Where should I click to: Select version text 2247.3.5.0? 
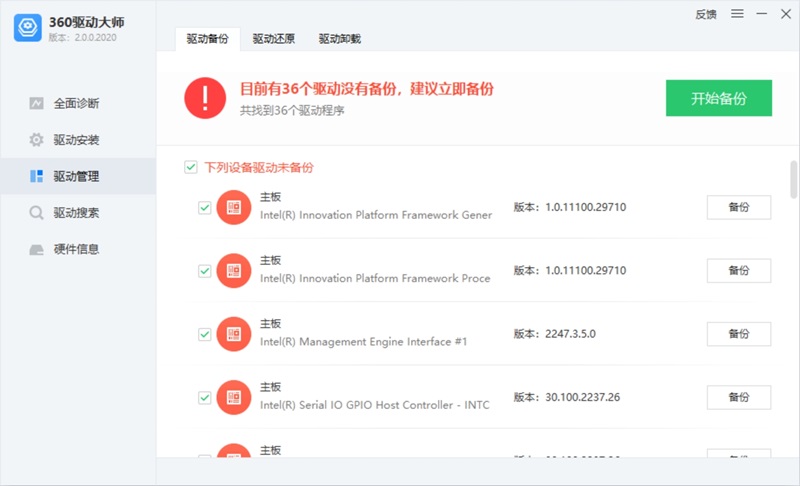click(570, 334)
